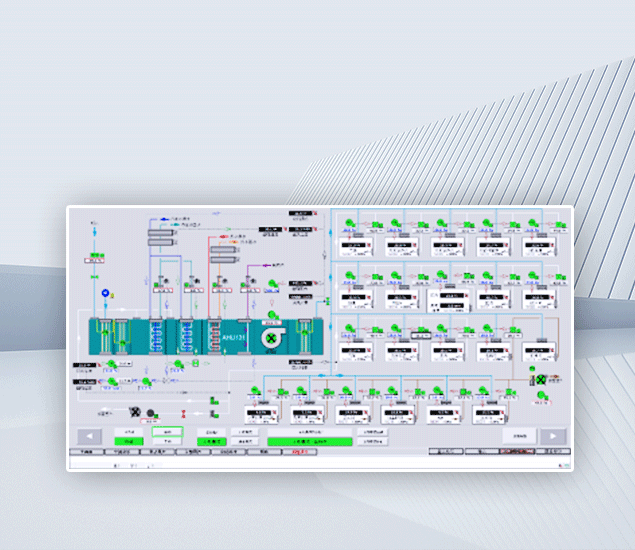Click the leftmost small green button in the control bar

[129, 441]
